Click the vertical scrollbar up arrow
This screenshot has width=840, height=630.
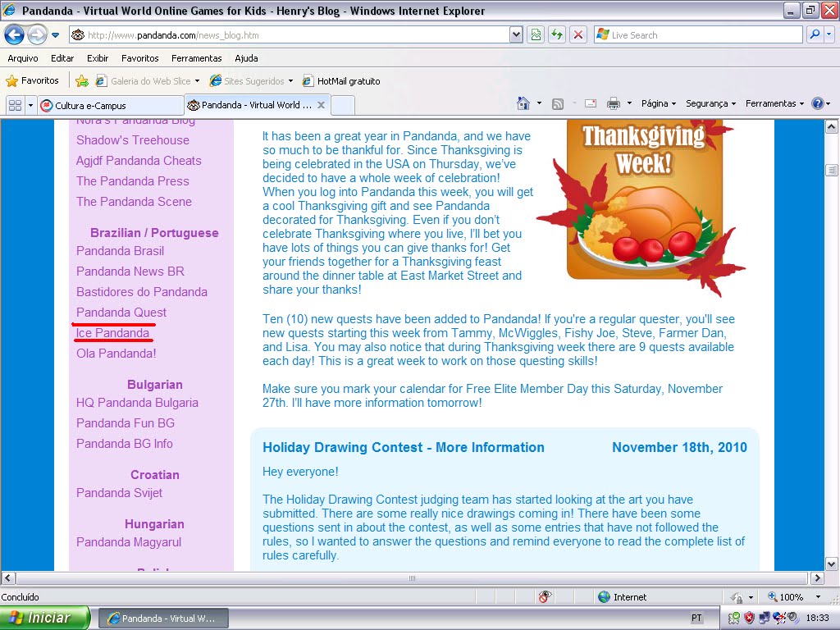(832, 127)
